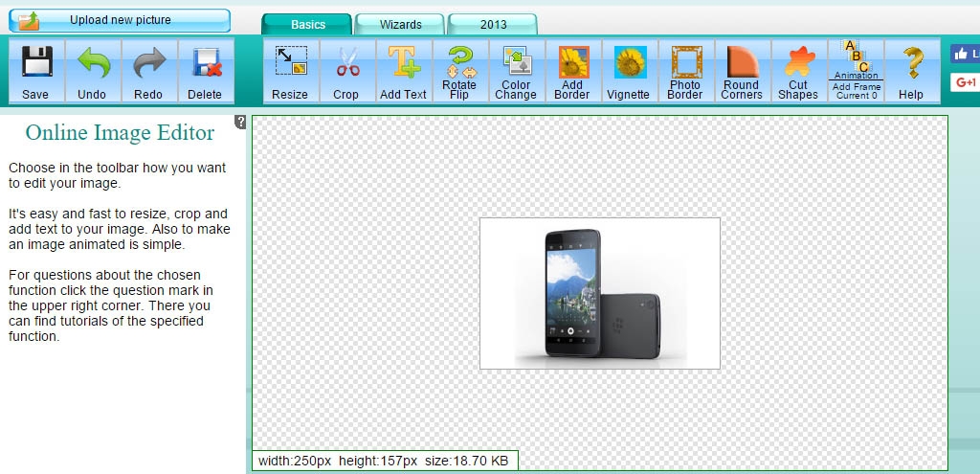Click the Online Image Editor heading
Image resolution: width=980 pixels, height=474 pixels.
coord(120,132)
